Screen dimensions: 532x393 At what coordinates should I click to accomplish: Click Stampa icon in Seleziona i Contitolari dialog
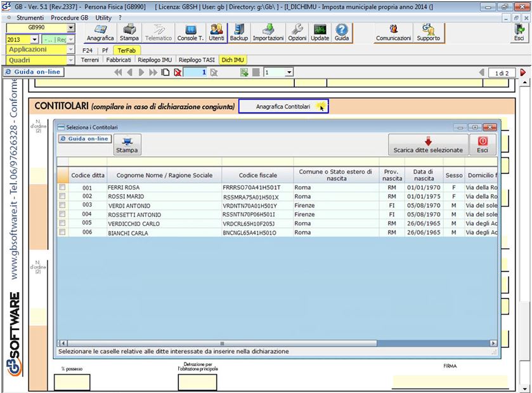pos(127,145)
